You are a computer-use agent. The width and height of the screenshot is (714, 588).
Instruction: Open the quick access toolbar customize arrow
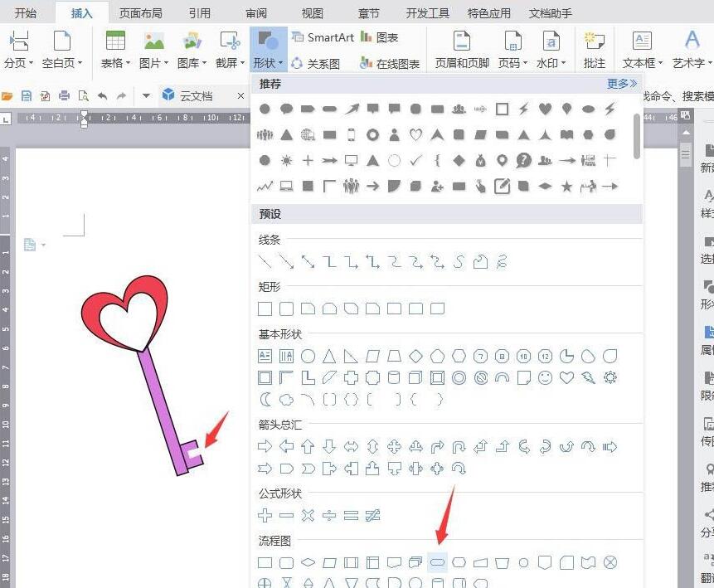pyautogui.click(x=144, y=96)
